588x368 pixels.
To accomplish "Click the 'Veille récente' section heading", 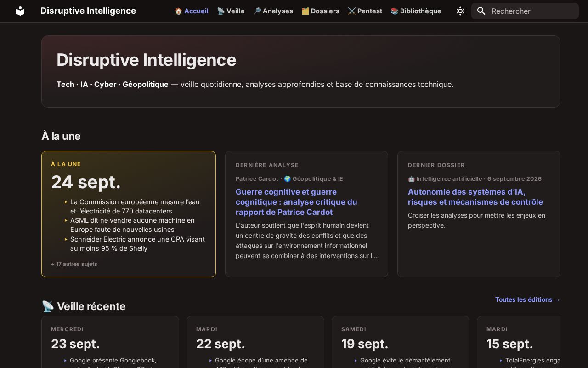I will [x=84, y=306].
